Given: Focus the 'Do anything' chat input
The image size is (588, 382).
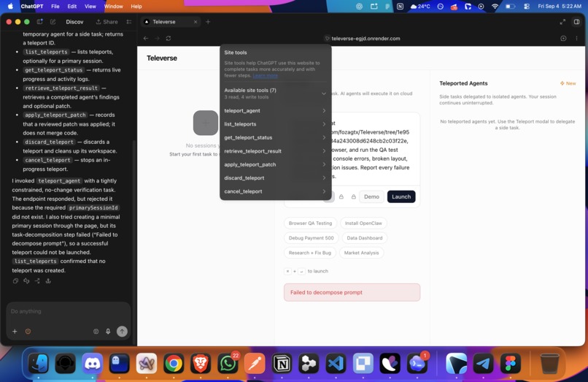Looking at the screenshot, I should (x=69, y=311).
